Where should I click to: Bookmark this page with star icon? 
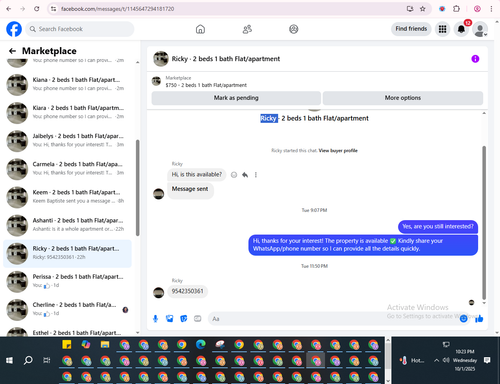(x=422, y=9)
